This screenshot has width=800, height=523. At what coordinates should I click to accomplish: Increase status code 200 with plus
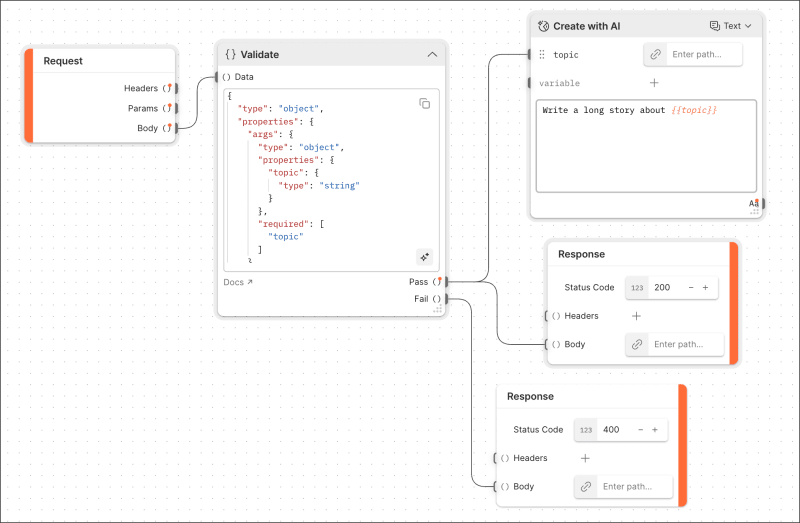coord(706,288)
